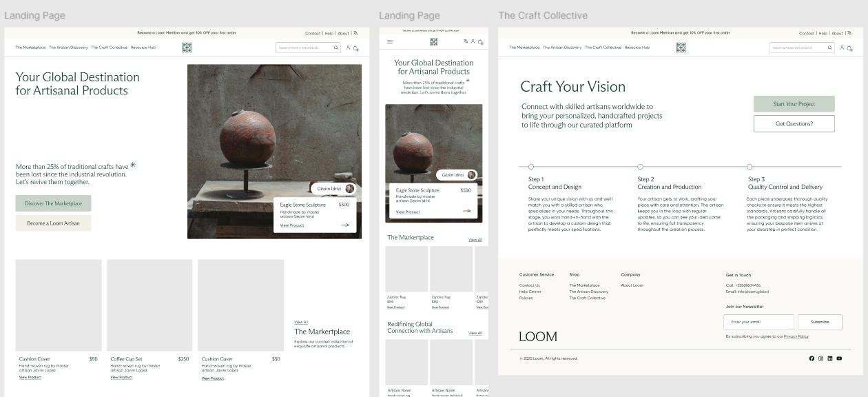The image size is (868, 397).
Task: Select the Step 3 marker on the progress timeline
Action: [x=749, y=165]
